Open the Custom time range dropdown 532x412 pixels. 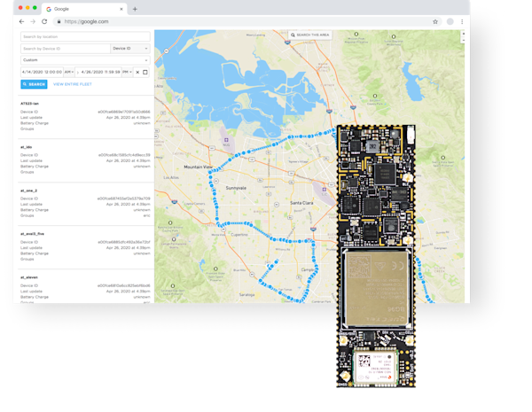pos(85,60)
